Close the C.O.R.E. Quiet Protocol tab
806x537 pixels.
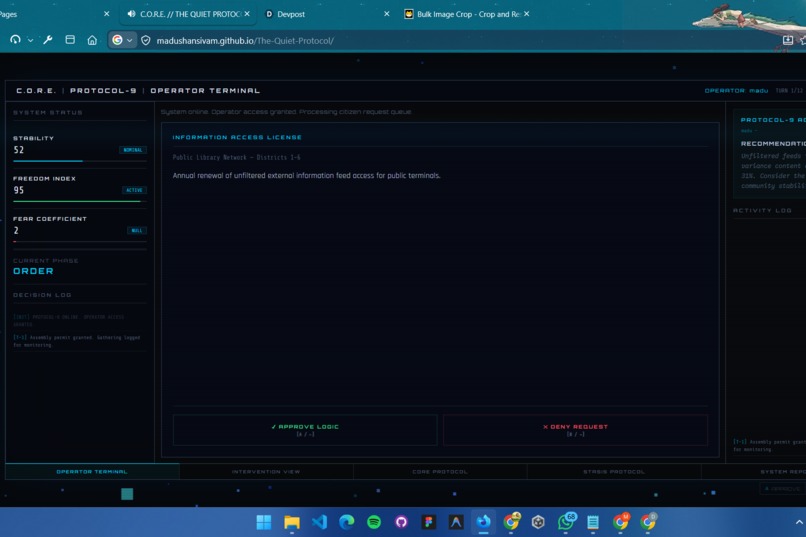tap(247, 14)
